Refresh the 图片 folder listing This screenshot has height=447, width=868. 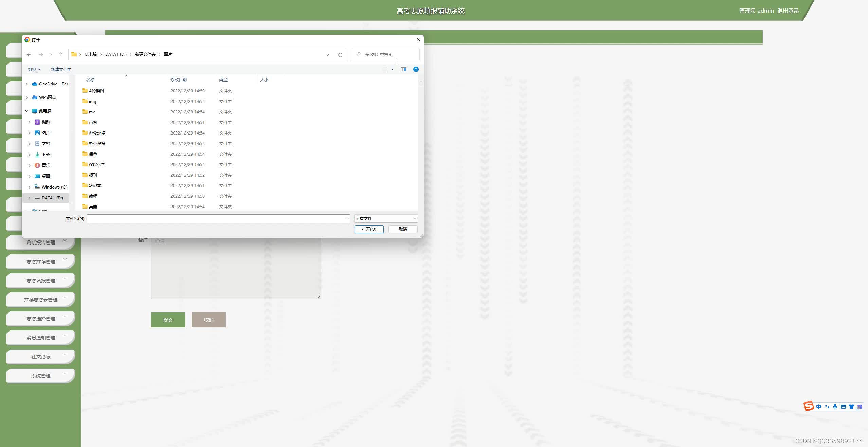(x=340, y=55)
